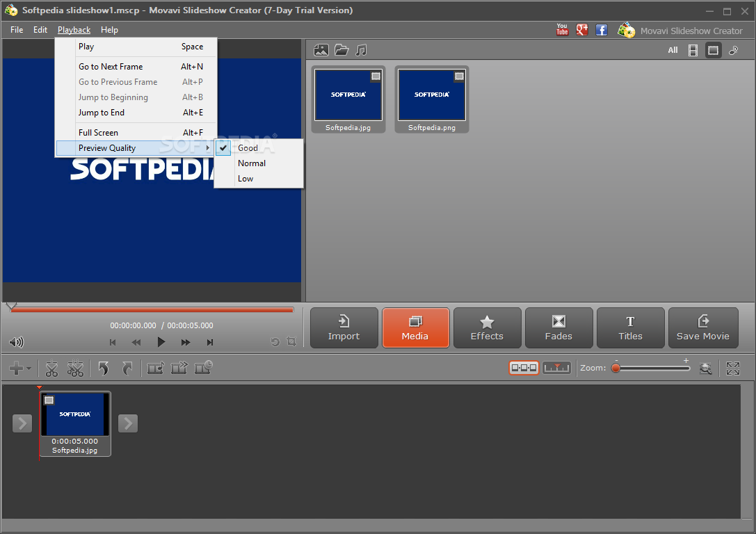756x534 pixels.
Task: Close the Playback menu
Action: click(x=74, y=30)
